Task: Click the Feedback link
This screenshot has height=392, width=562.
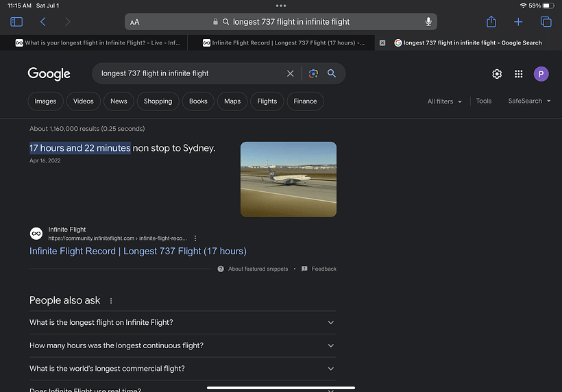Action: [324, 269]
